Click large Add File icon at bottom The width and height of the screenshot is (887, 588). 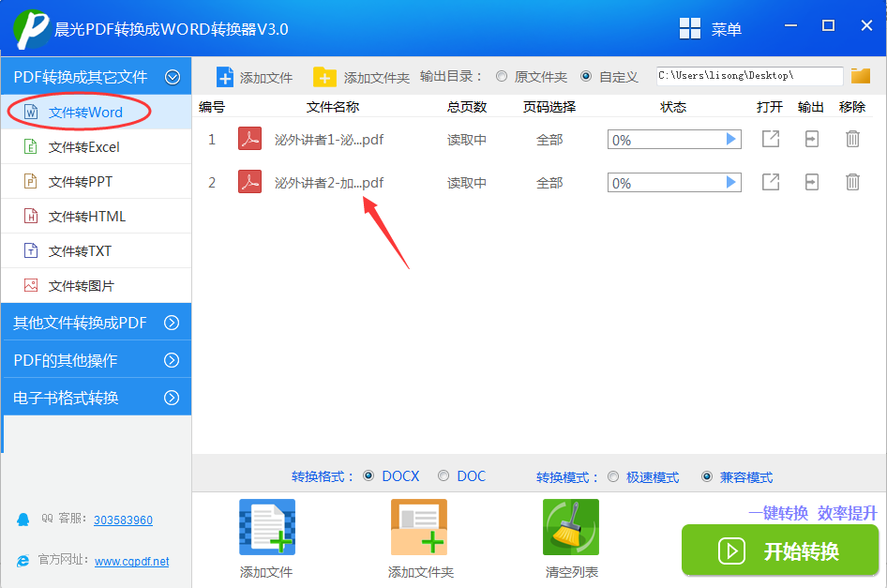pyautogui.click(x=267, y=527)
